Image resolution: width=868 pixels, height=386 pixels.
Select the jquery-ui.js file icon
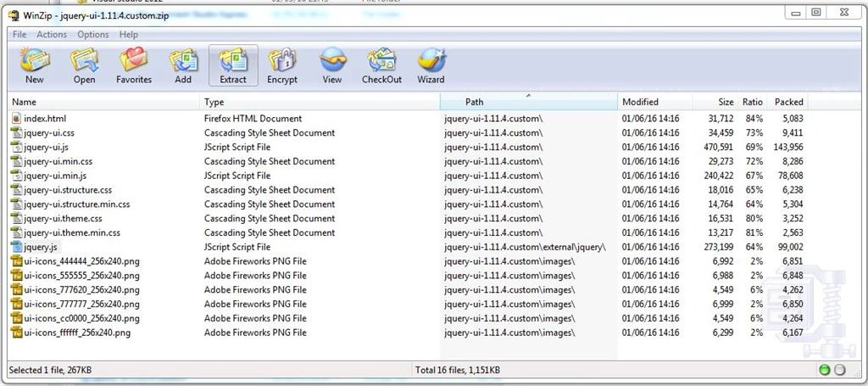click(16, 148)
